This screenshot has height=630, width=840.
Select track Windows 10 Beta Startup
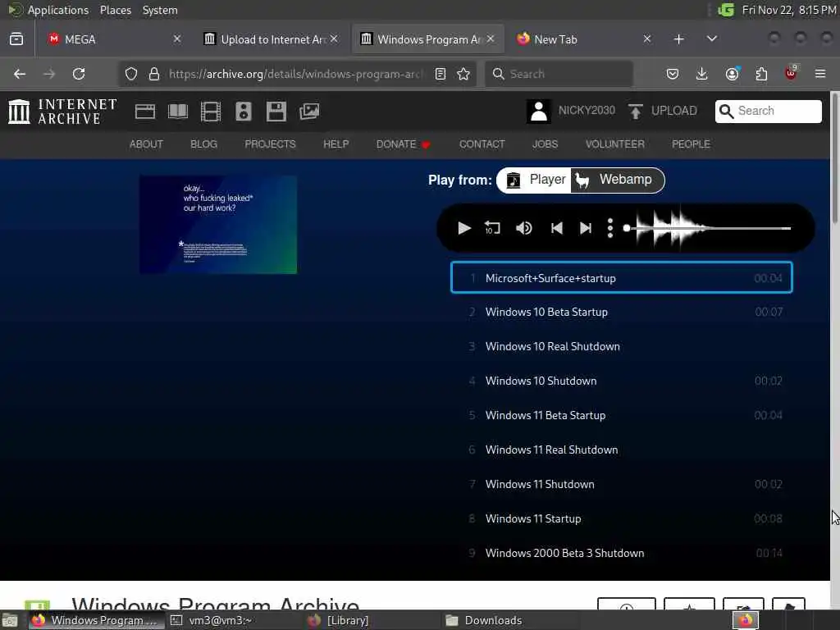tap(622, 312)
